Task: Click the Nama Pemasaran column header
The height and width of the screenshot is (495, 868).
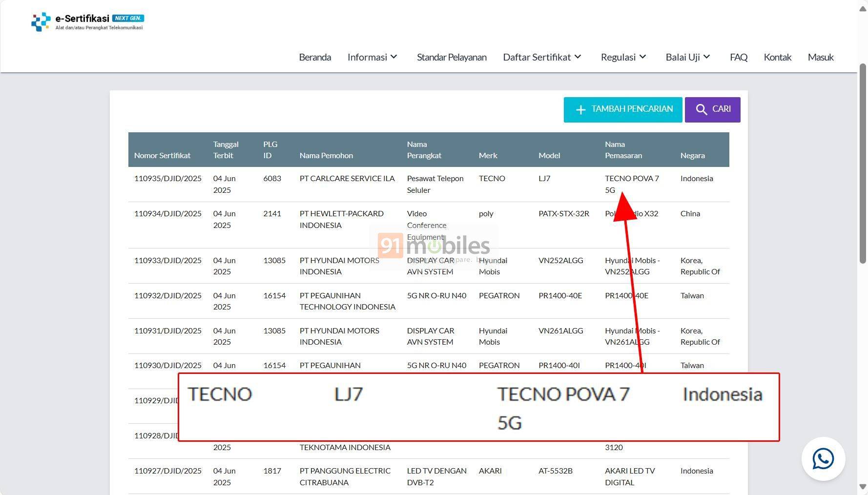Action: (x=623, y=150)
